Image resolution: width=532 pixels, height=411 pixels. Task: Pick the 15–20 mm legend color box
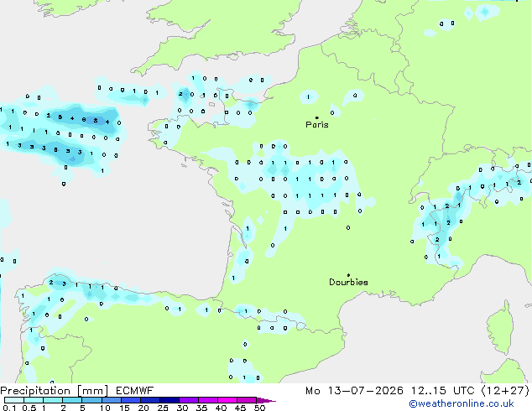(x=130, y=400)
